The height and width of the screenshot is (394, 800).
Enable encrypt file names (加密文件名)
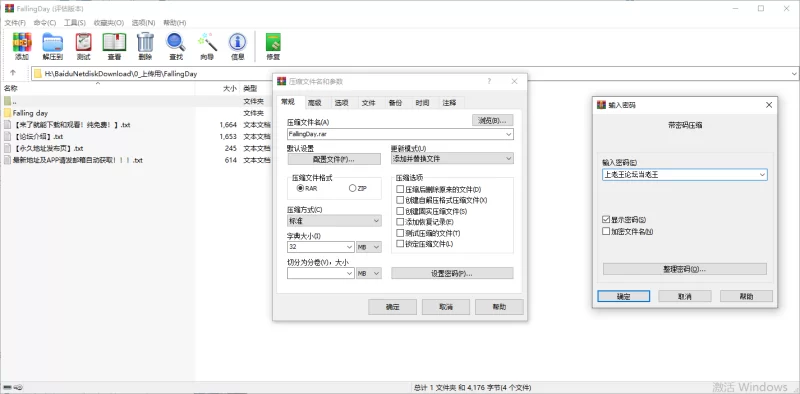coord(606,231)
